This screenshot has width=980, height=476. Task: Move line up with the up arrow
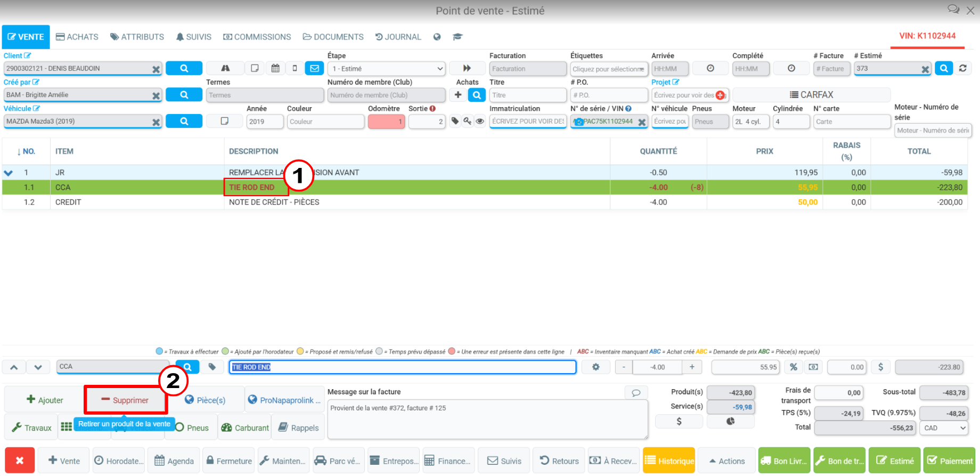point(14,367)
